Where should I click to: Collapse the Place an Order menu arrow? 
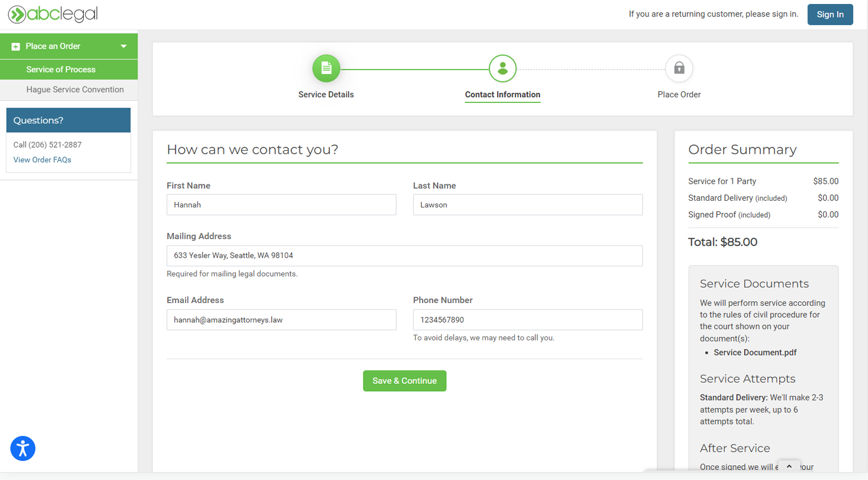(123, 46)
